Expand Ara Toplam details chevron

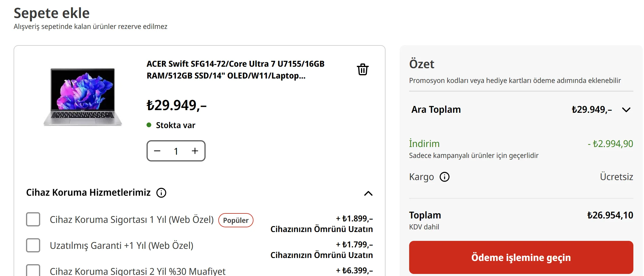click(626, 110)
